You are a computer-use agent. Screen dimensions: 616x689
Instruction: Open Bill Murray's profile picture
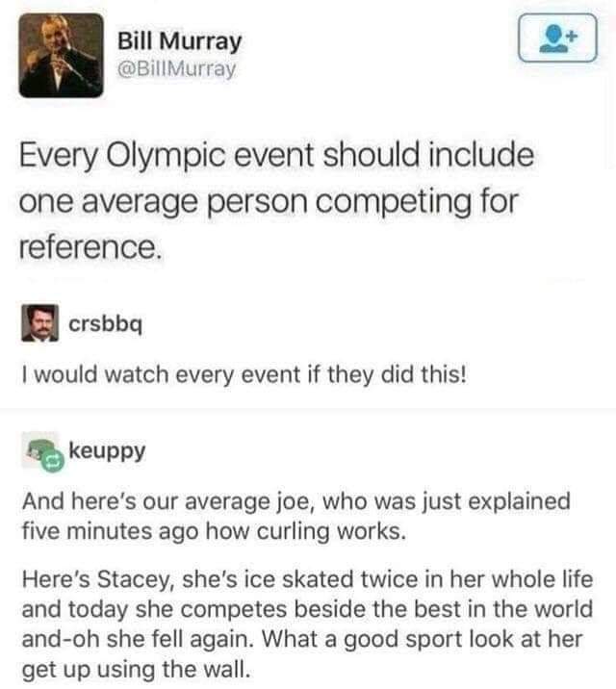tap(60, 56)
